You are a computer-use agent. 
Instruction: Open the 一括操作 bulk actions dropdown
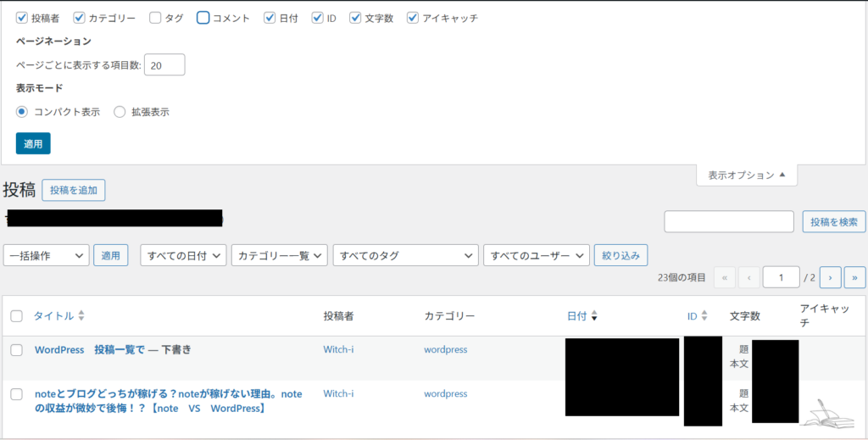click(x=47, y=255)
